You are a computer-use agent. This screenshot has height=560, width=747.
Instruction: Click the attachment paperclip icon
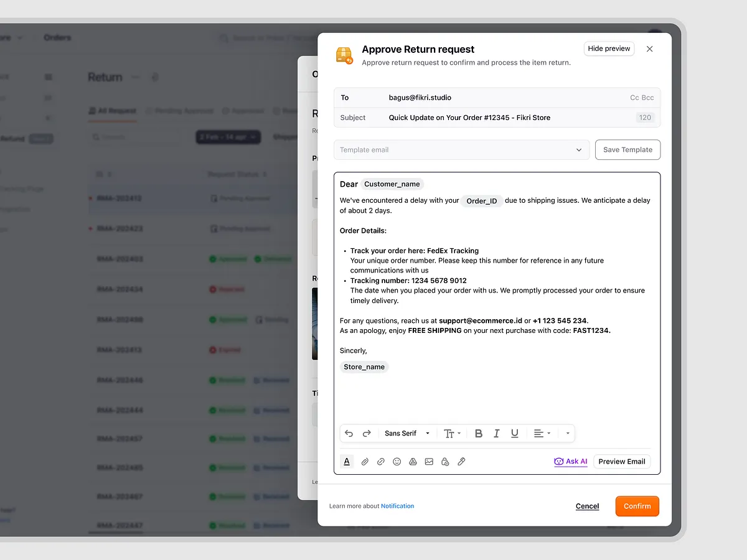(x=365, y=461)
